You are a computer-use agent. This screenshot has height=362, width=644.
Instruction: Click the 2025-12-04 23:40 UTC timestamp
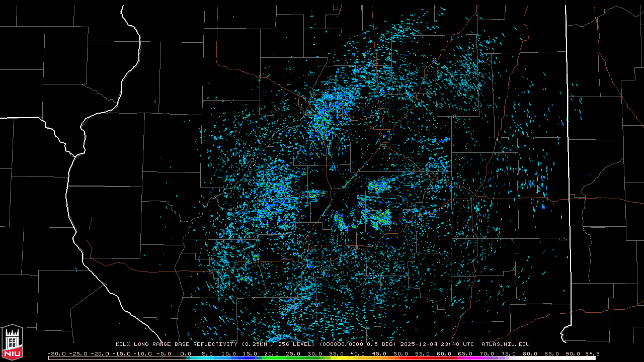tap(437, 344)
